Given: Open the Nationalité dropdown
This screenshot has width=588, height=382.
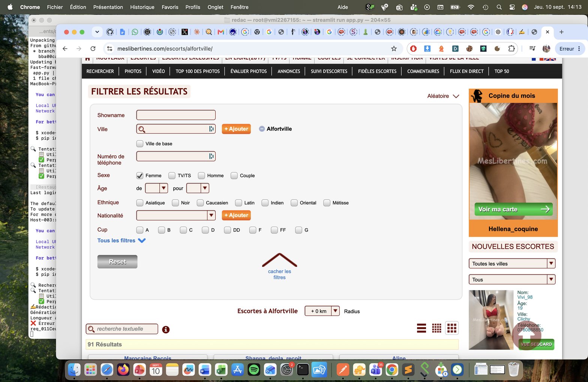Looking at the screenshot, I should [176, 215].
